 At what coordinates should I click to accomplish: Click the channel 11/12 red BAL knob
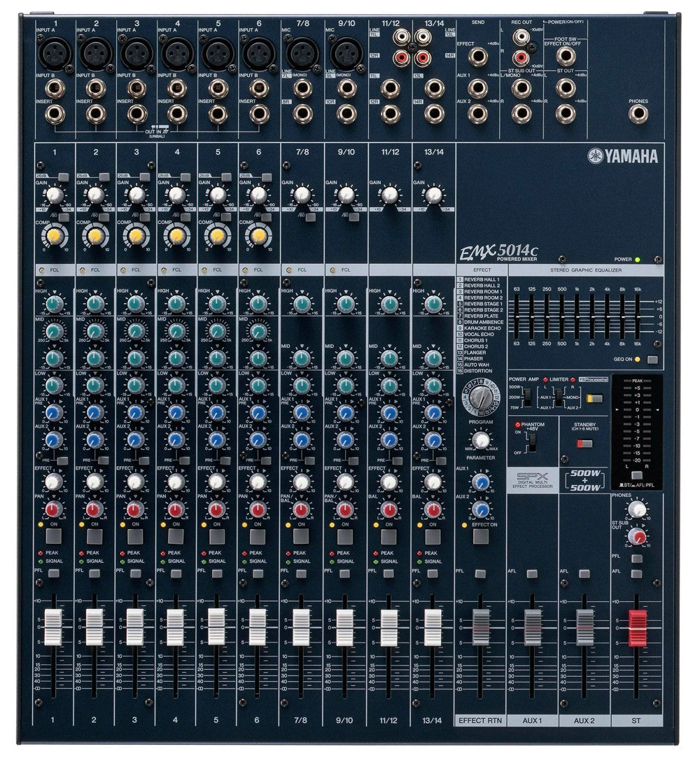tap(389, 510)
